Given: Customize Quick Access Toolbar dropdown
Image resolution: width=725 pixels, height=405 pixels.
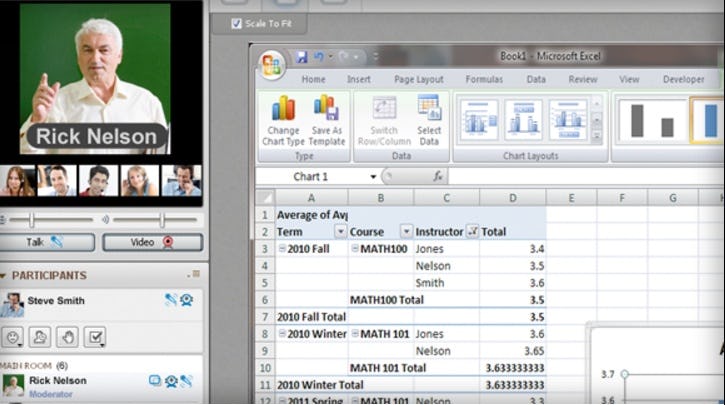Looking at the screenshot, I should coord(375,57).
